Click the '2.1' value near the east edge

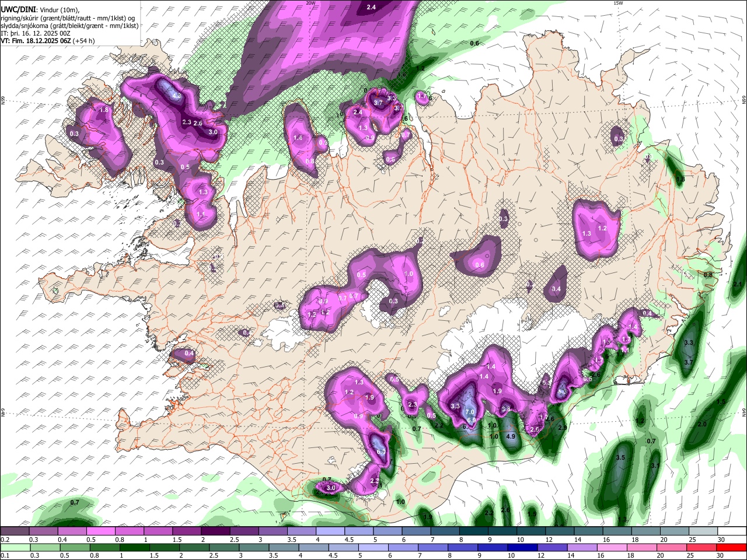tap(737, 284)
